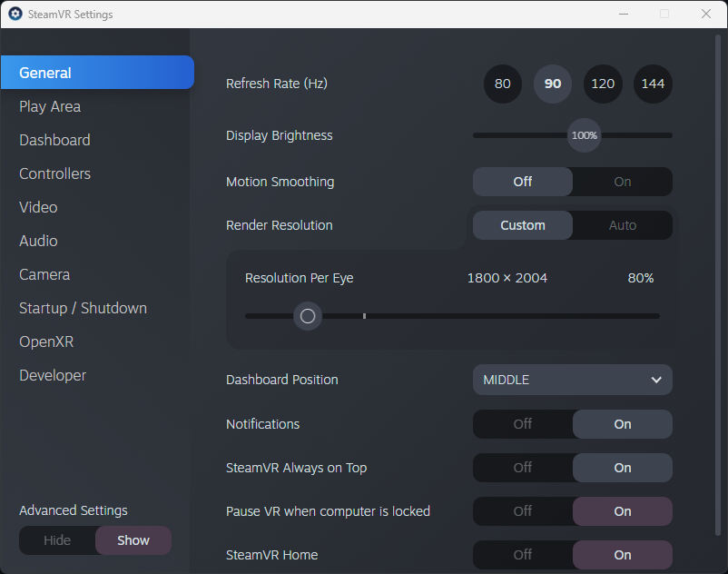Go to Startup / Shutdown settings
Screen dimensions: 728x574
pyautogui.click(x=84, y=309)
